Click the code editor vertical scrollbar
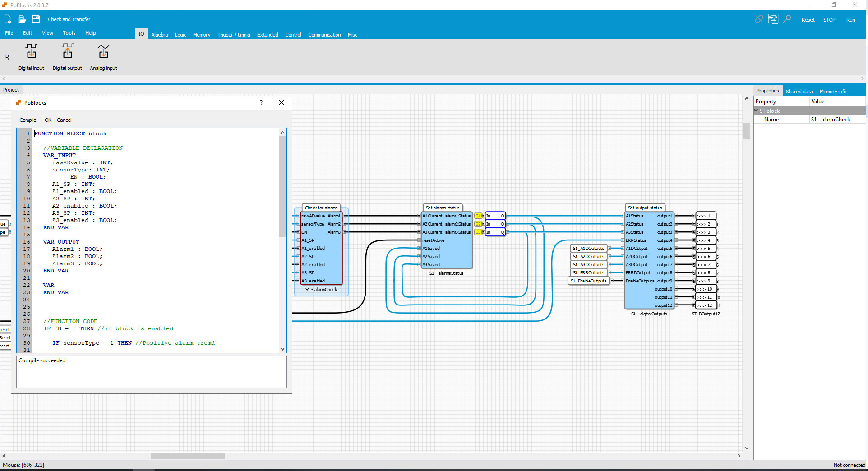The height and width of the screenshot is (471, 868). click(283, 186)
